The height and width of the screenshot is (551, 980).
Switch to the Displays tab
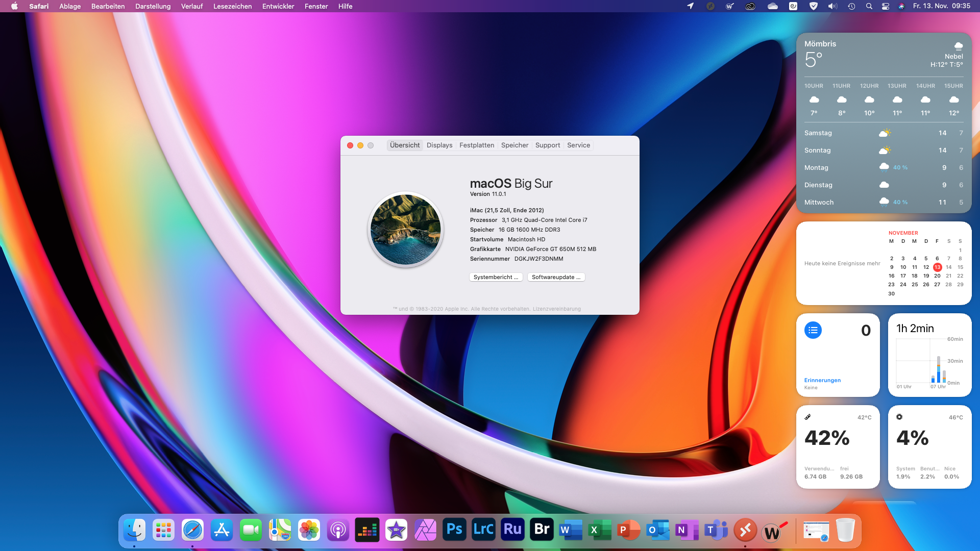439,145
